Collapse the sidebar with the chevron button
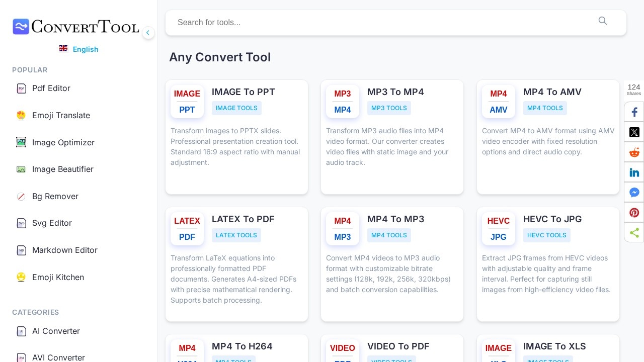This screenshot has width=644, height=362. 148,33
